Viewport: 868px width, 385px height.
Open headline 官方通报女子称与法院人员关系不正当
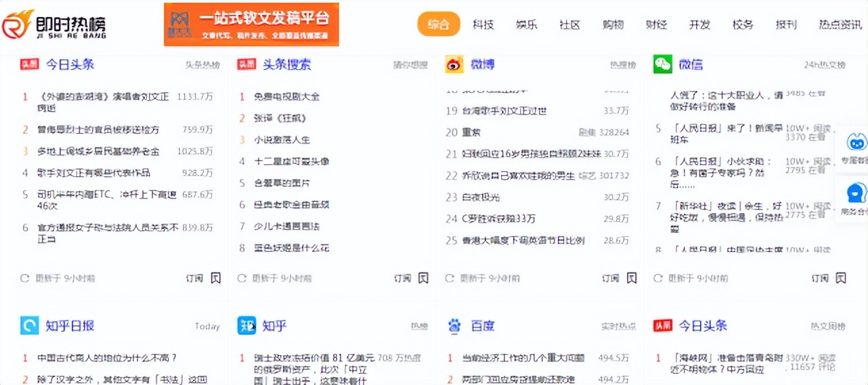pyautogui.click(x=108, y=232)
